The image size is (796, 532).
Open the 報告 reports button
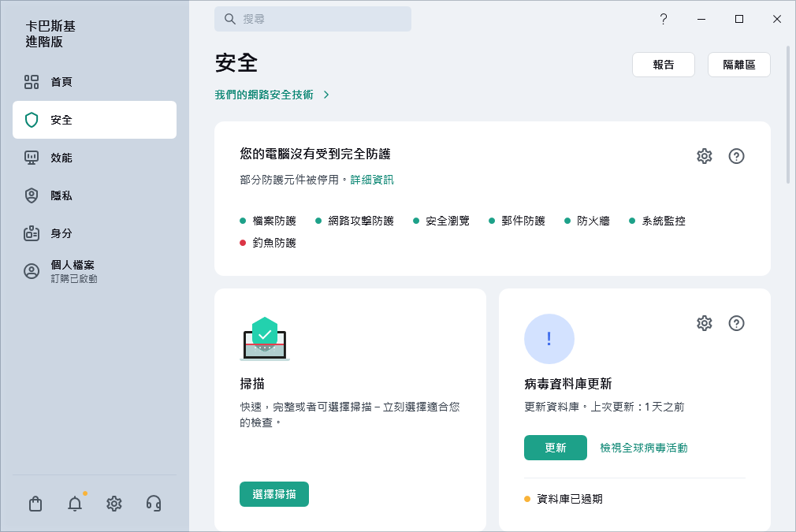tap(663, 65)
